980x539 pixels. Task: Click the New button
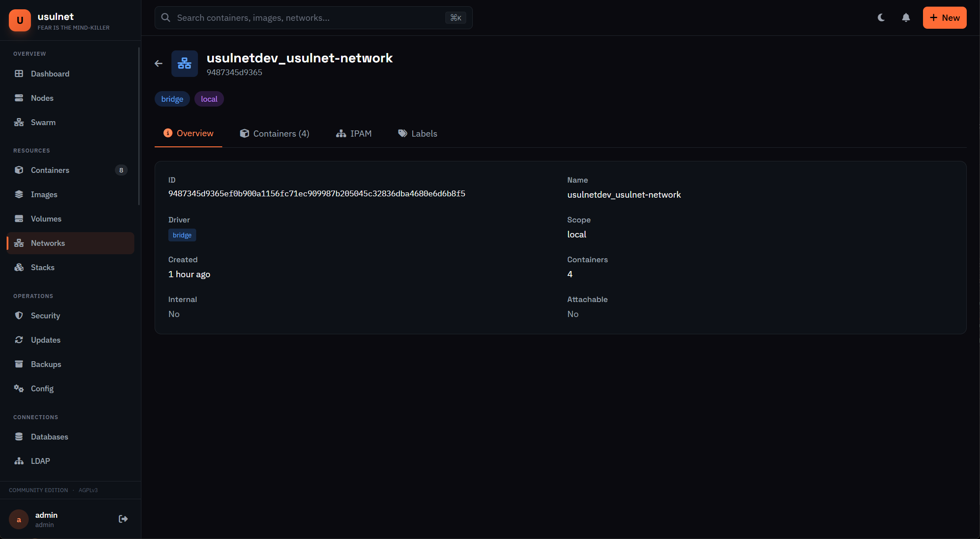945,18
